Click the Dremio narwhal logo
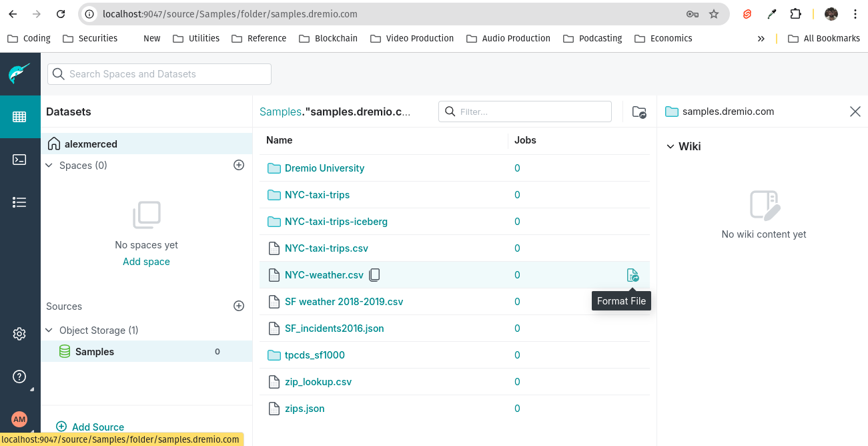 (x=19, y=73)
